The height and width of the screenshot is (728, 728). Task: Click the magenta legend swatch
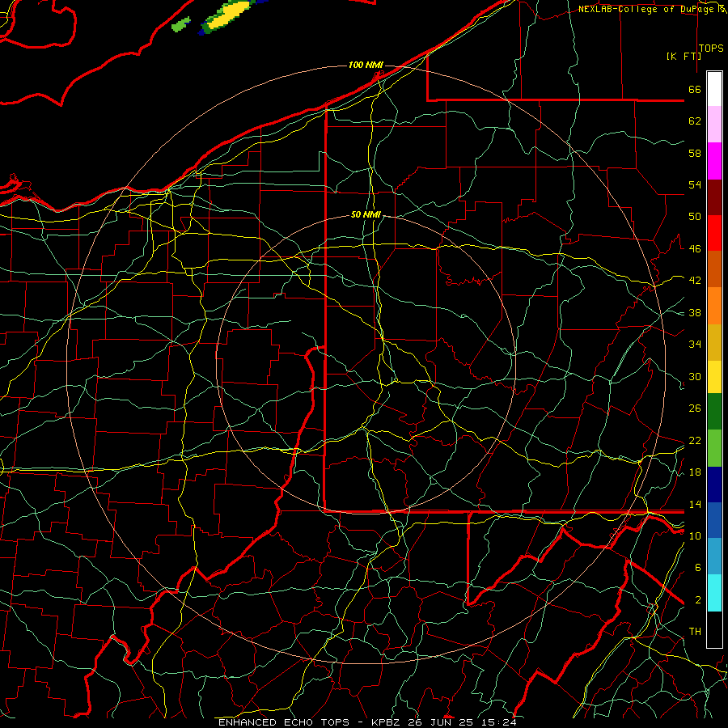[x=714, y=161]
